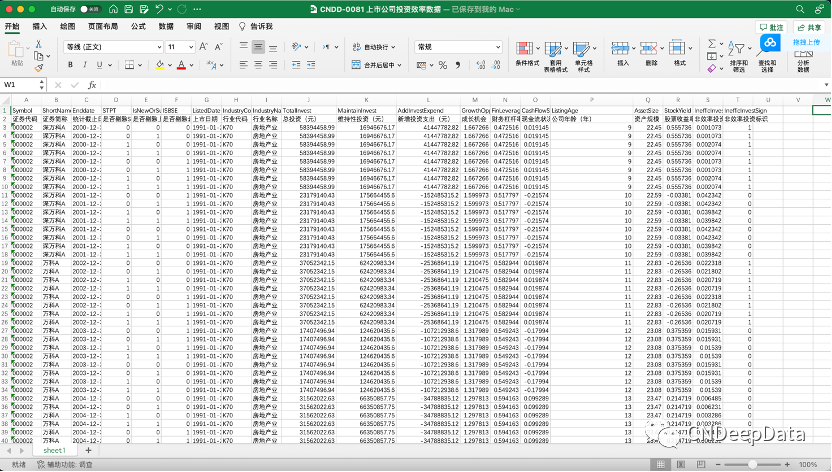Click the zoom slider handle

[752, 464]
